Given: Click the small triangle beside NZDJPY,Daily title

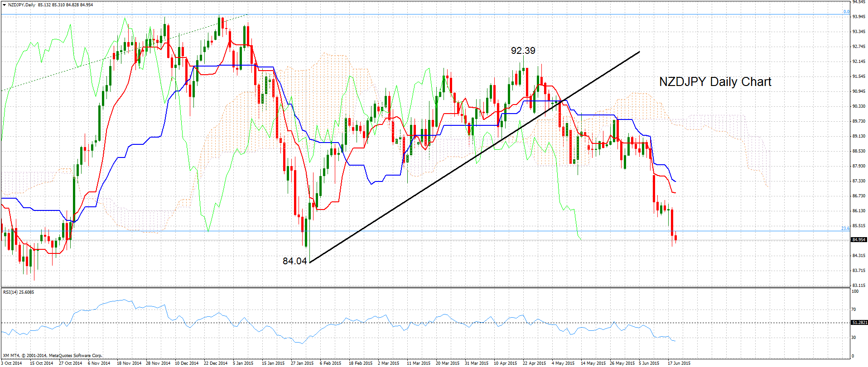Looking at the screenshot, I should point(4,5).
